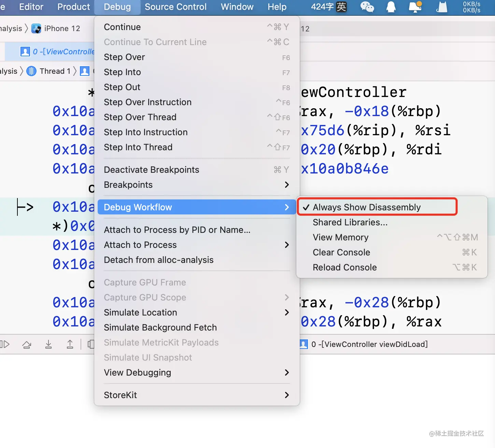Choose Attach to Process by PID or Name…
Screen dimensions: 495x448
click(x=197, y=230)
